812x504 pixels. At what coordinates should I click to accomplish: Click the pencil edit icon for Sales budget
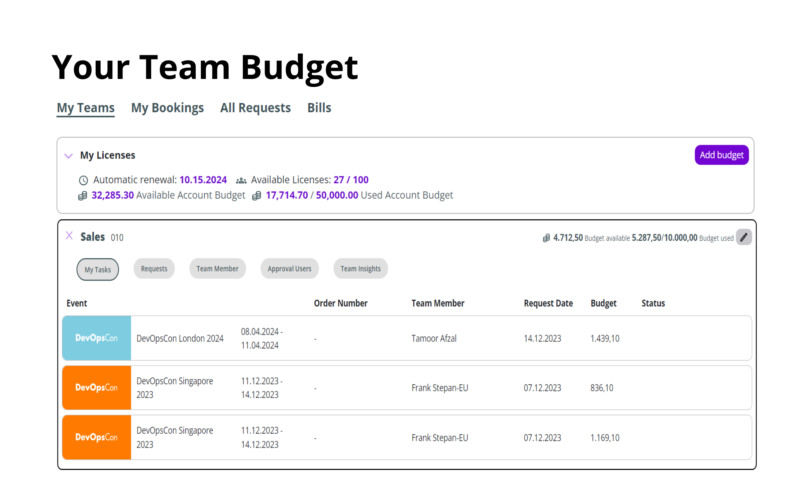tap(743, 237)
